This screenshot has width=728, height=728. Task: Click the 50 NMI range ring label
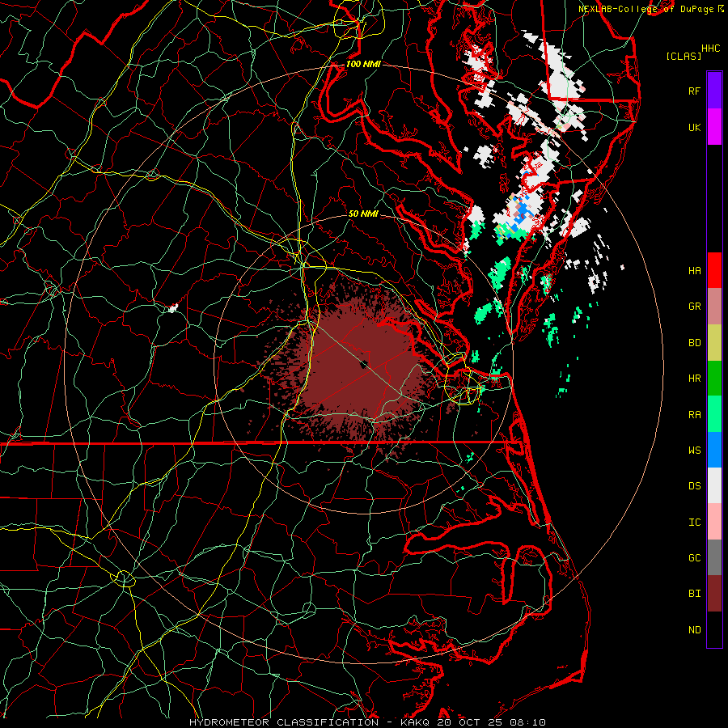[x=363, y=214]
